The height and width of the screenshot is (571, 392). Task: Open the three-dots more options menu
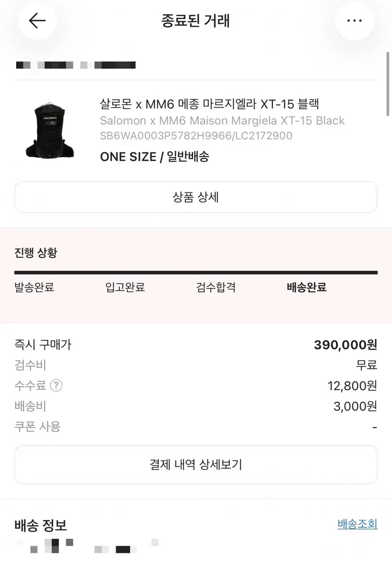pos(354,20)
